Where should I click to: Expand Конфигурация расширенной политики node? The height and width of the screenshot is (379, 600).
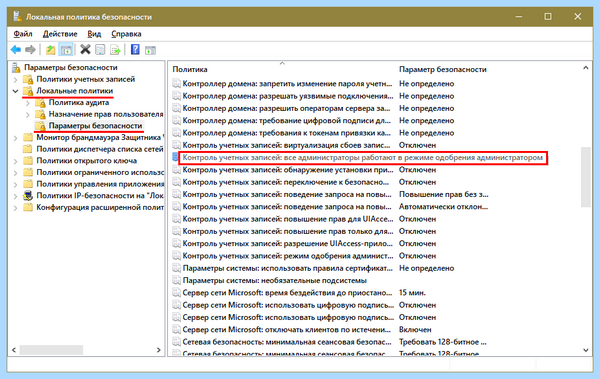[15, 208]
